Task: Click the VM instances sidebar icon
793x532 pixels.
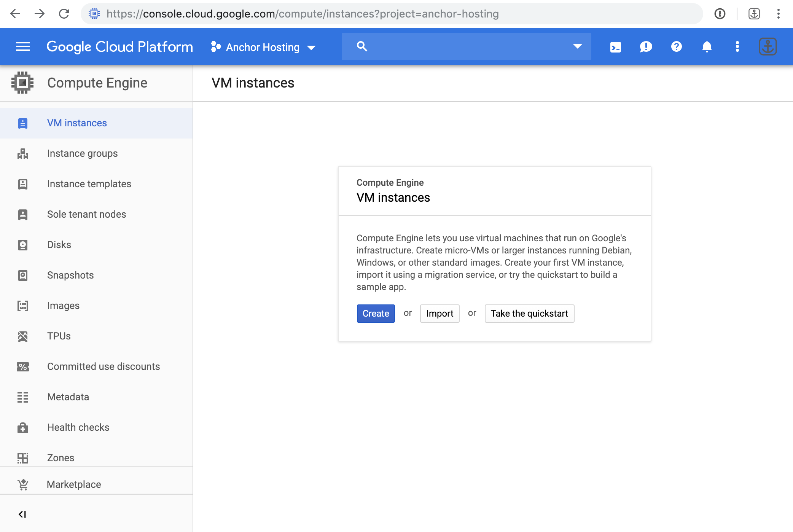Action: pos(23,123)
